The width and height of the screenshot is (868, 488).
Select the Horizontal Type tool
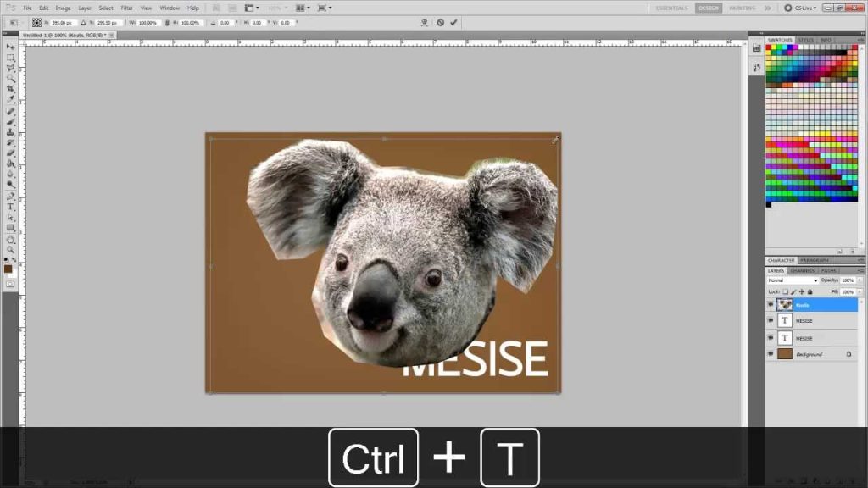click(x=10, y=207)
